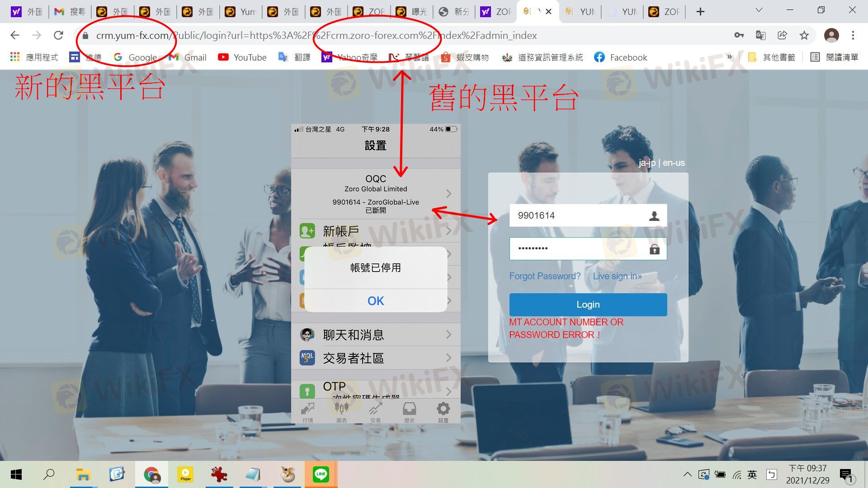Click the saved password key icon

[739, 35]
